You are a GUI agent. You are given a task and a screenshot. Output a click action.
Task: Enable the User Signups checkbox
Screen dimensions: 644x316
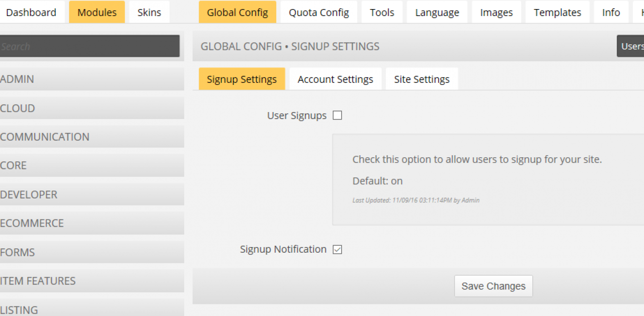[x=338, y=116]
